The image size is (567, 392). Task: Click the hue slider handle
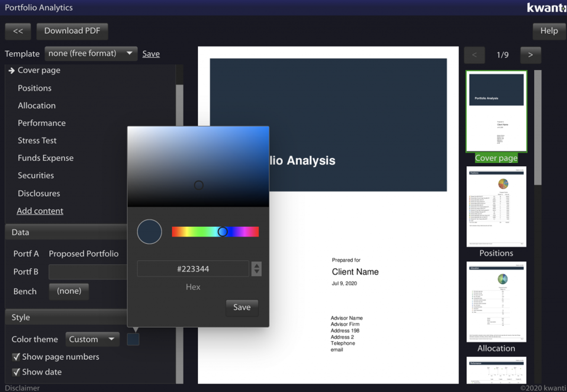(223, 232)
